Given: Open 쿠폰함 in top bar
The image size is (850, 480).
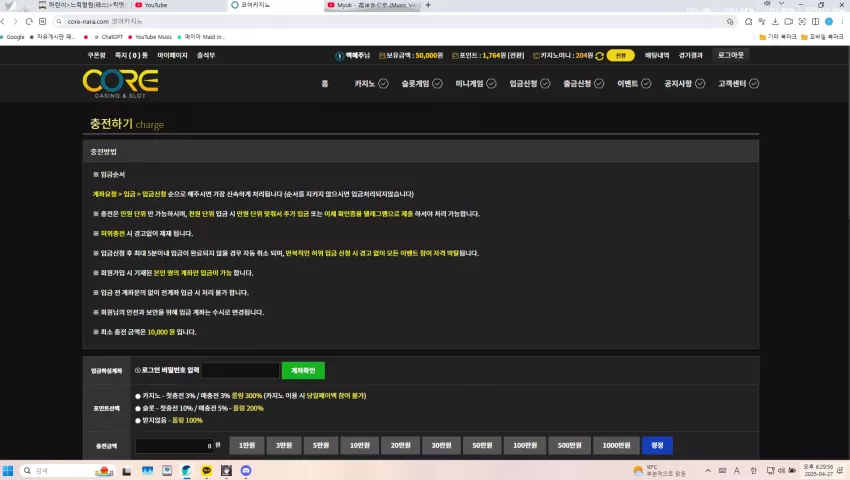Looking at the screenshot, I should tap(96, 55).
